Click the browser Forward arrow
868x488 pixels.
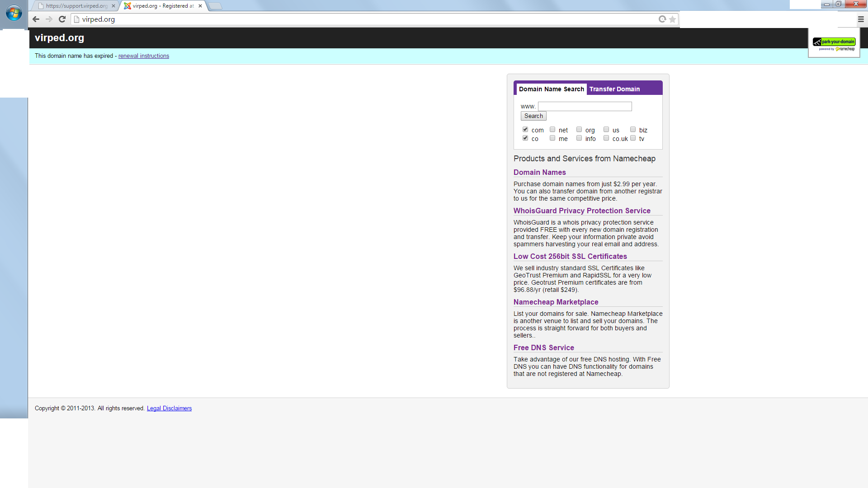tap(49, 19)
